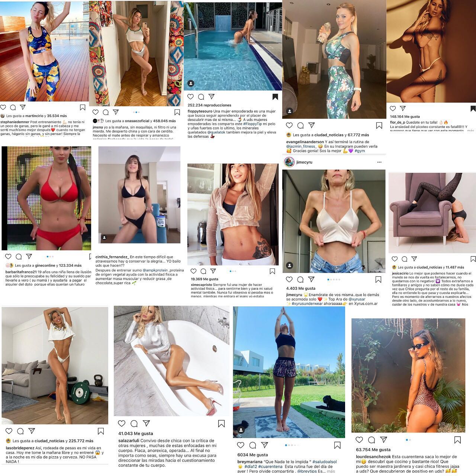
Task: Bookmark the floppytesouro pool video post
Action: [x=275, y=97]
